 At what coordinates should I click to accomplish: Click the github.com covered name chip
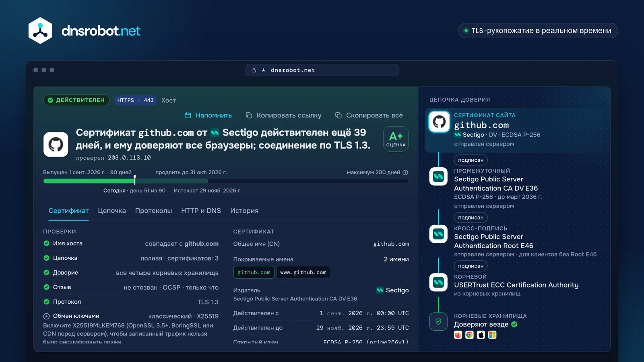coord(254,272)
